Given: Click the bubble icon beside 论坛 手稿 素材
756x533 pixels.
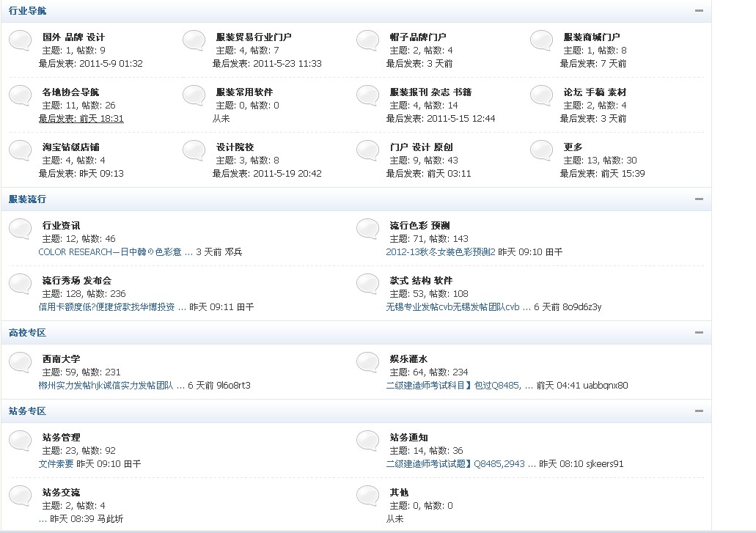Looking at the screenshot, I should 541,95.
